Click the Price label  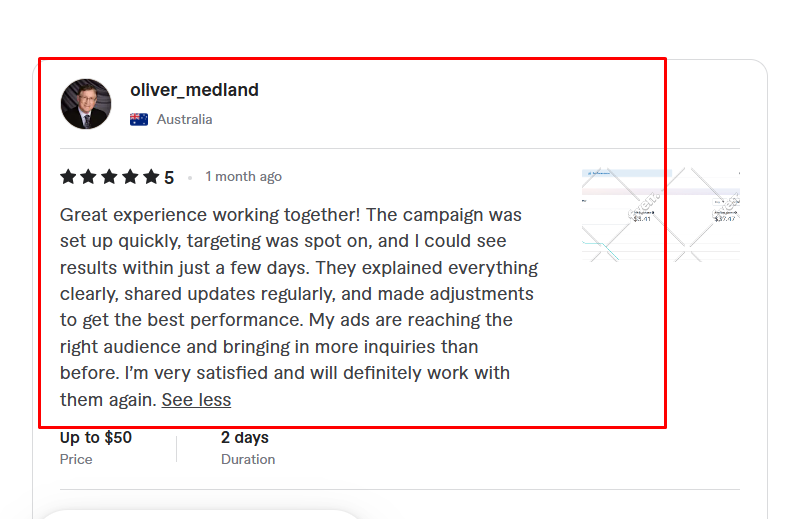[x=76, y=459]
